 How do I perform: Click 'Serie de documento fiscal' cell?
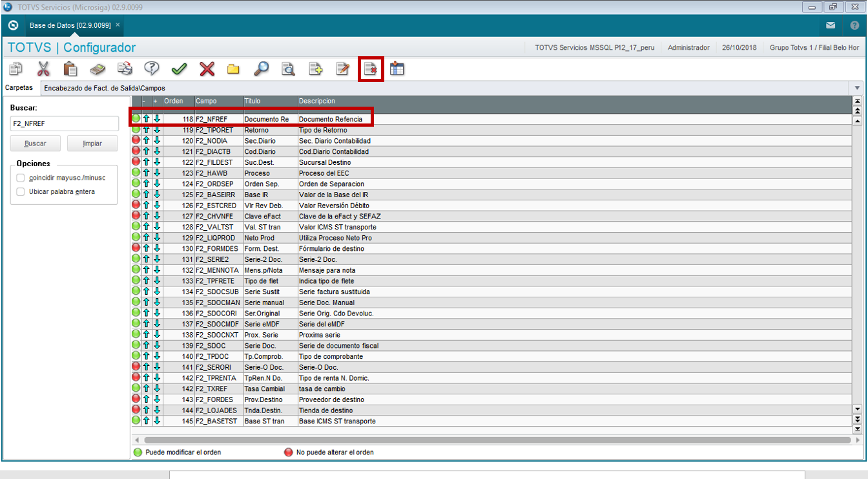(575, 345)
